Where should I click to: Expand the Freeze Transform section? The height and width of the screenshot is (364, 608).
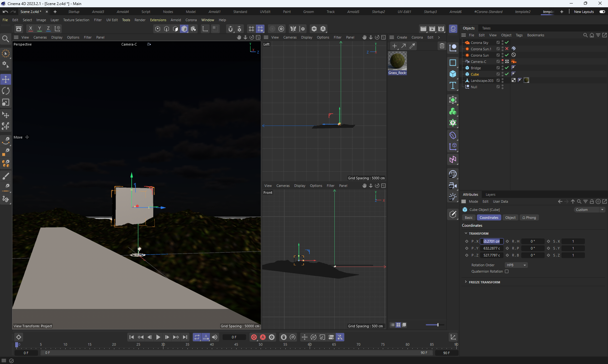[466, 282]
